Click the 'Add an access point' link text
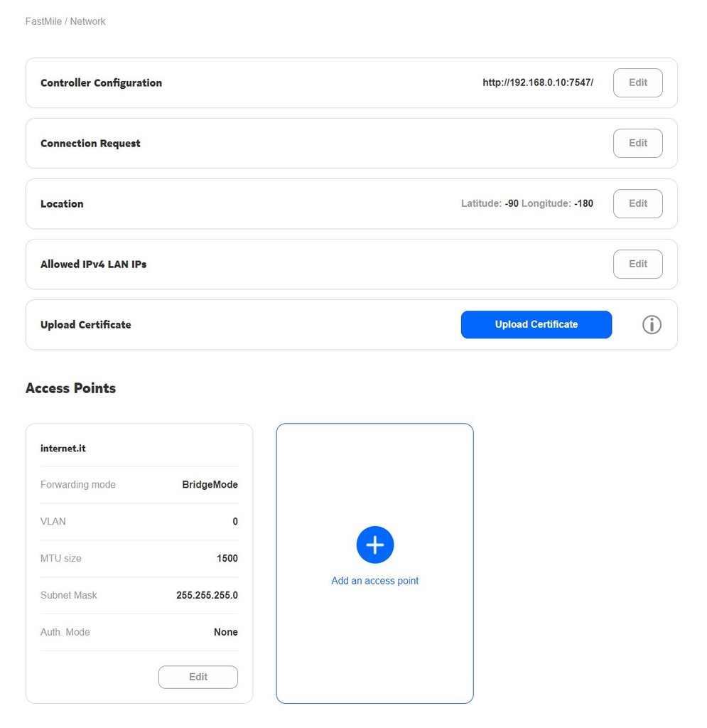The height and width of the screenshot is (728, 707). click(374, 581)
